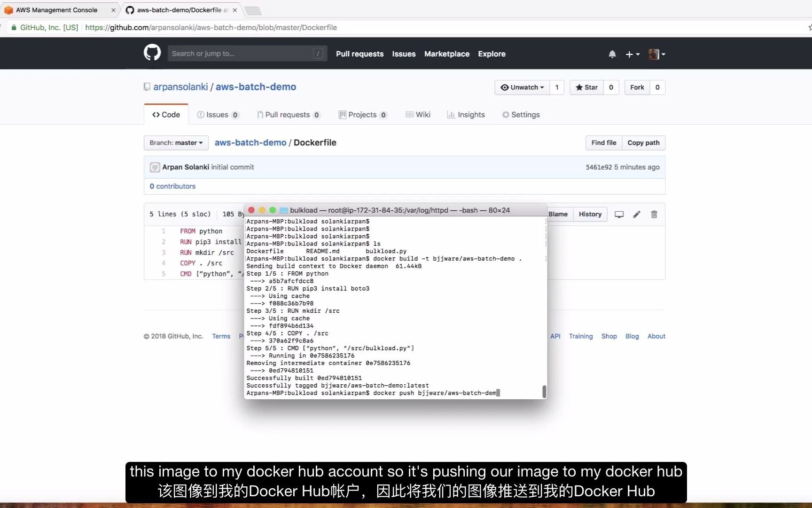Fork the repository
812x508 pixels.
tap(637, 87)
